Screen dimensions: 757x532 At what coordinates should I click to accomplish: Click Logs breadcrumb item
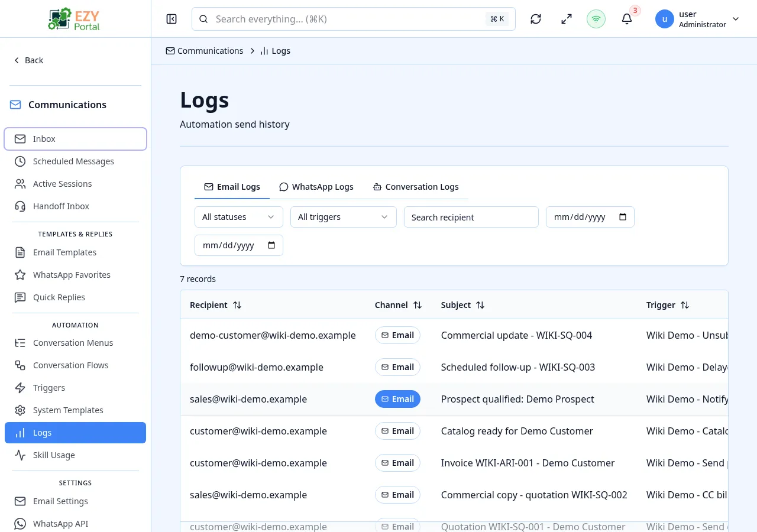pyautogui.click(x=276, y=51)
